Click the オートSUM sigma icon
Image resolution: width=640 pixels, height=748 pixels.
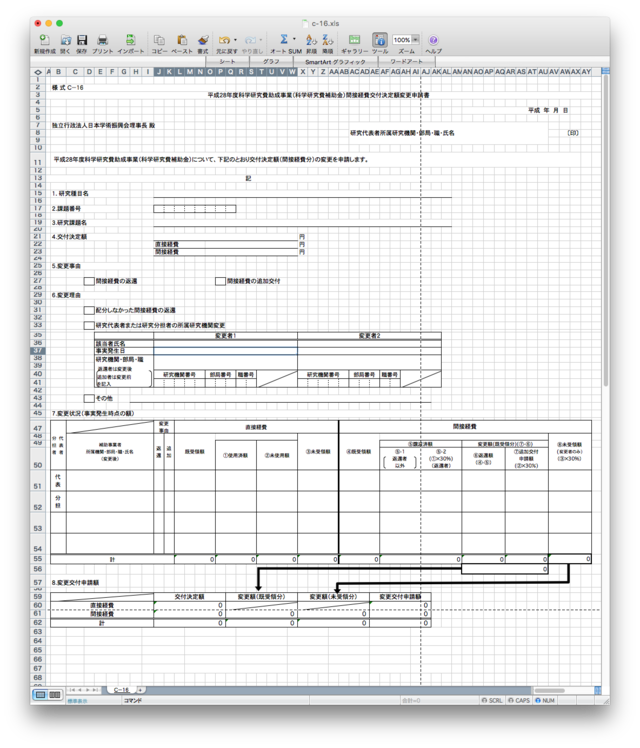(284, 39)
